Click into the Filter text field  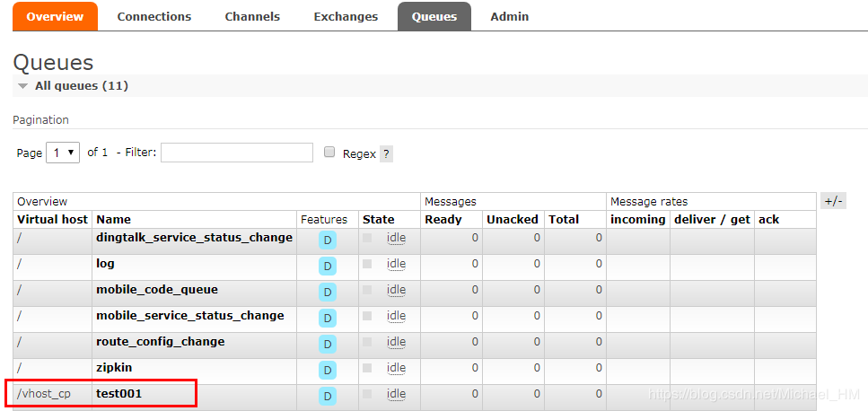[236, 153]
